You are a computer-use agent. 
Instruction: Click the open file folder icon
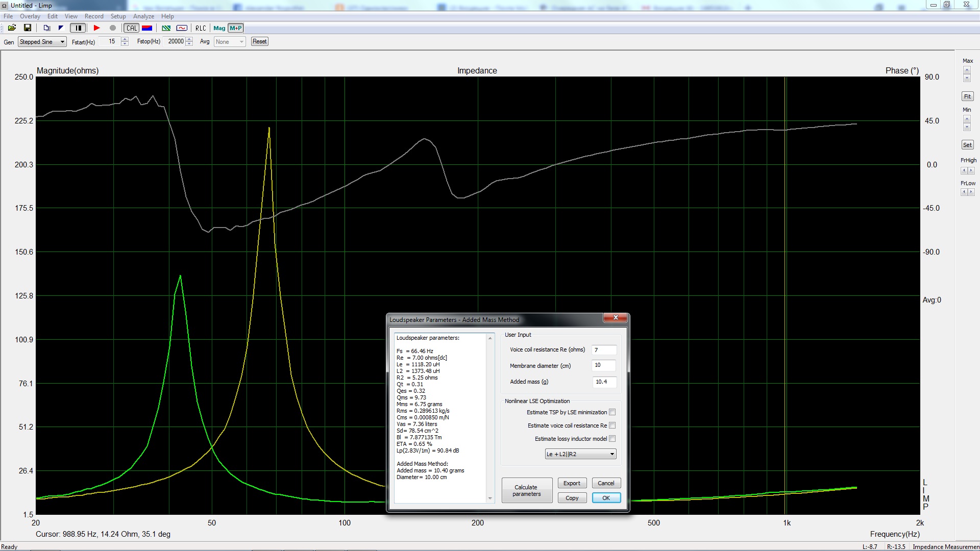click(12, 28)
